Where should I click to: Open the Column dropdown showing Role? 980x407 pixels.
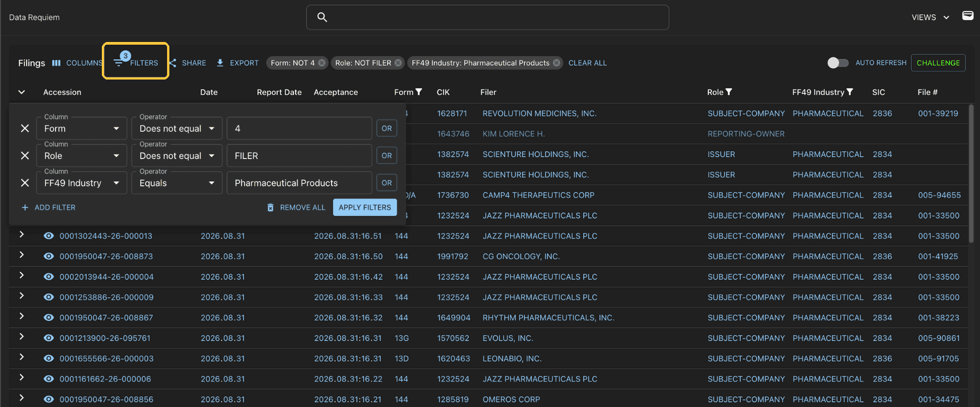coord(82,156)
